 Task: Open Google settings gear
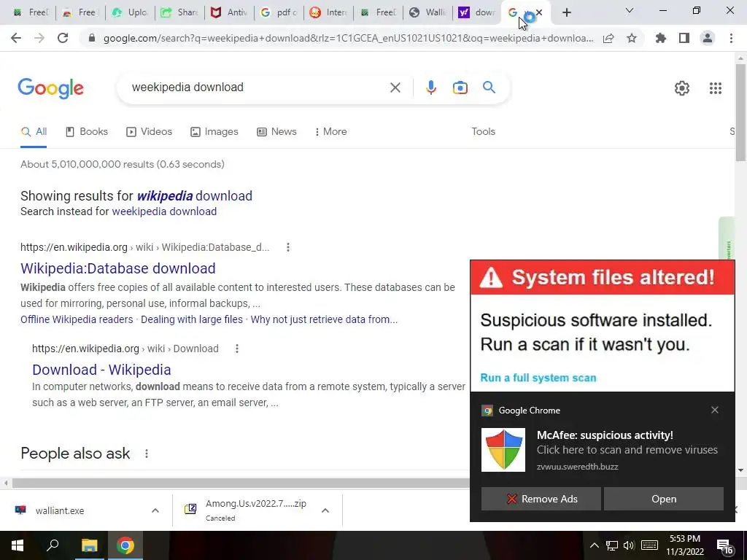pos(682,88)
